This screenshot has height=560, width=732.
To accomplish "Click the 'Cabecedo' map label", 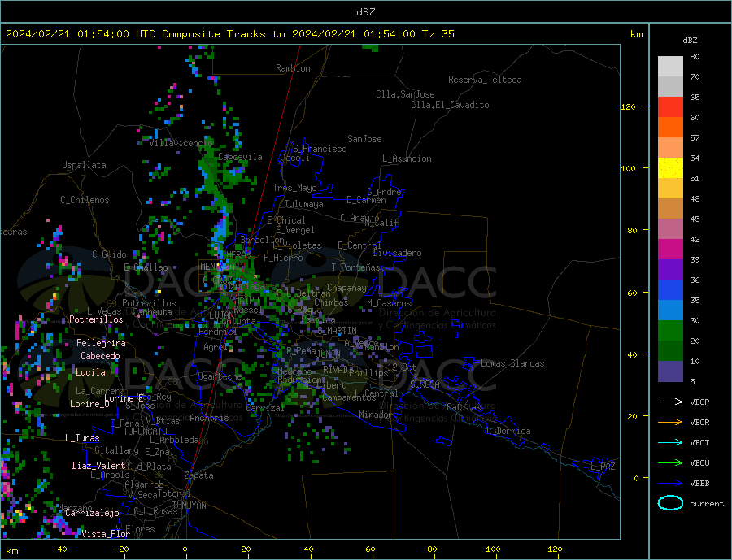I will click(100, 356).
